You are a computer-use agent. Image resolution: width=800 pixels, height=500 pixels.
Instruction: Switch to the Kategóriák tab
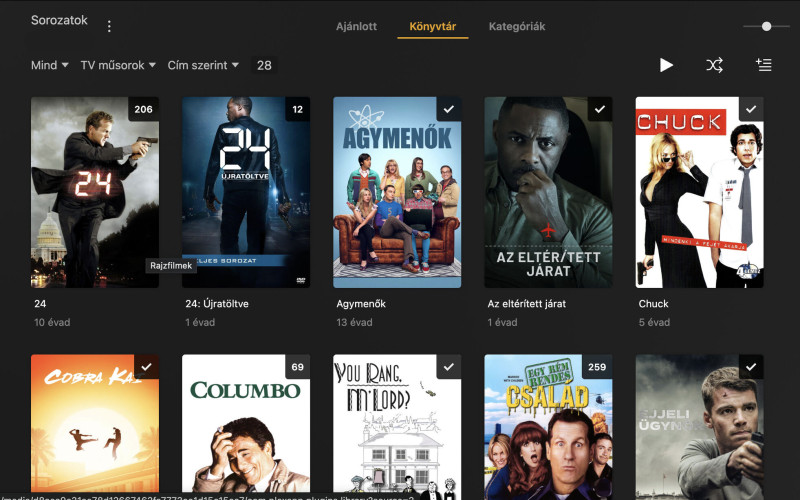[517, 27]
